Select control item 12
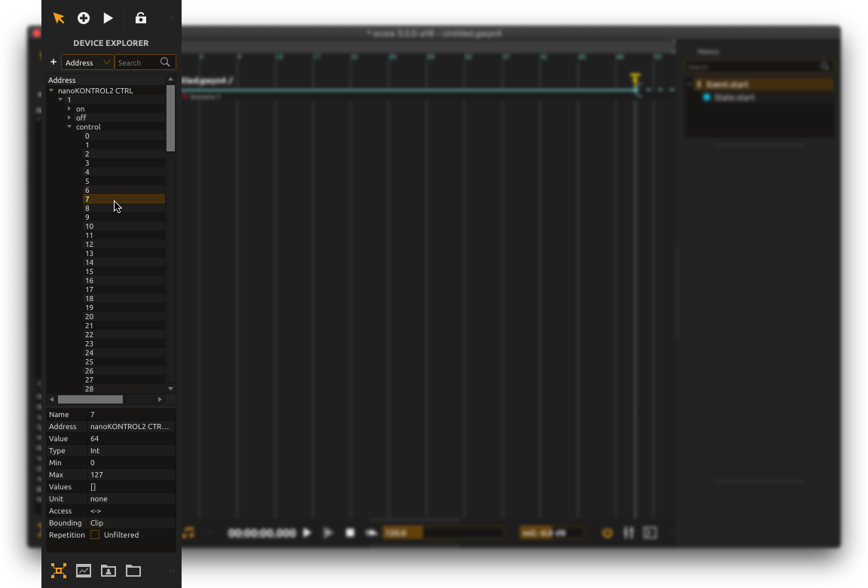 [x=124, y=245]
